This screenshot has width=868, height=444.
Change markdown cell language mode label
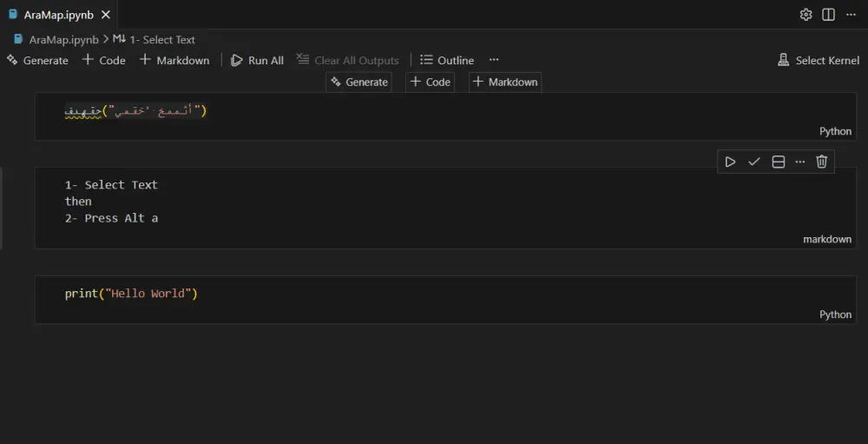[826, 239]
